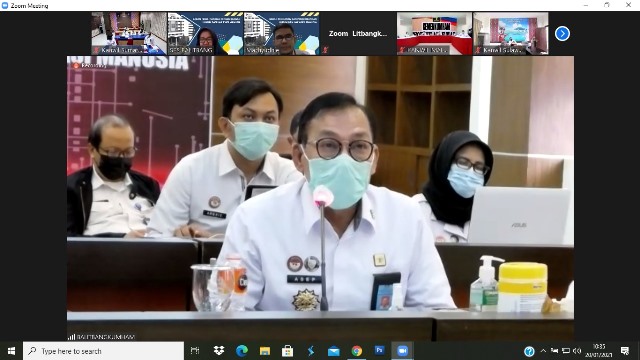This screenshot has width=640, height=360.
Task: Select the Zoom Litbangk... participant tile
Action: point(358,33)
